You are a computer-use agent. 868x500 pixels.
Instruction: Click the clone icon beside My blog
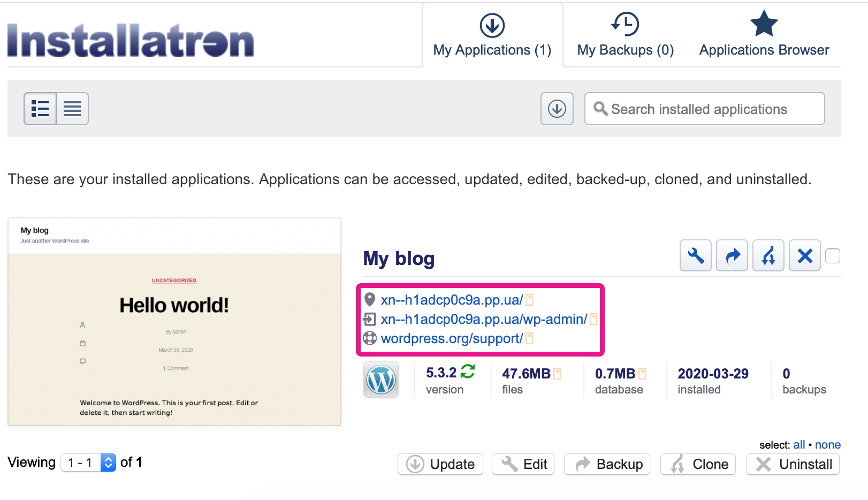pyautogui.click(x=768, y=256)
